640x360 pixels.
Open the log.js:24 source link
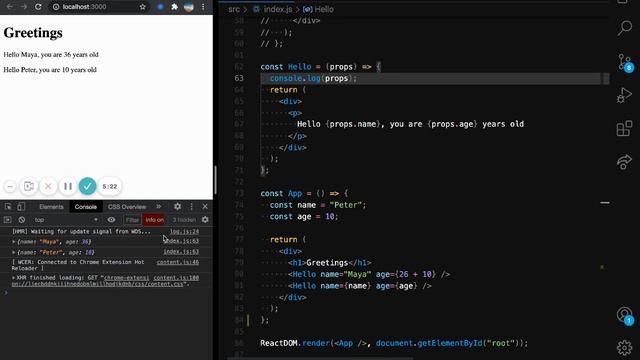point(184,231)
